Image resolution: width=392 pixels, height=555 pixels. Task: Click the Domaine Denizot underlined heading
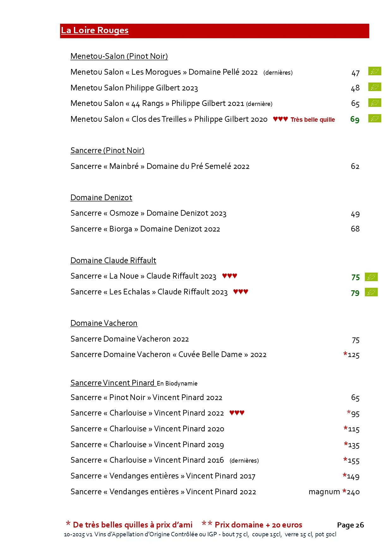pos(101,198)
